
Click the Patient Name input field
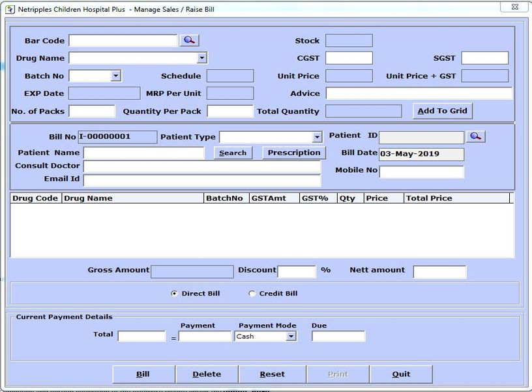(144, 153)
